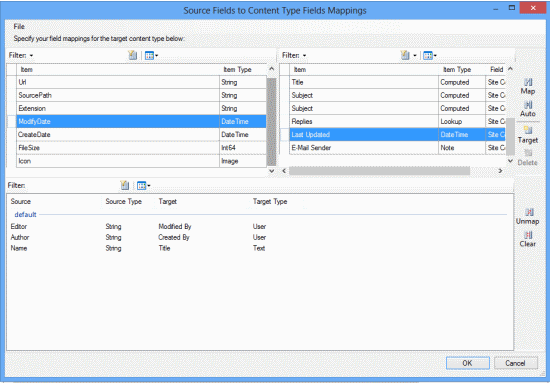Click column chooser icon in source panel
The image size is (553, 383).
tap(150, 55)
